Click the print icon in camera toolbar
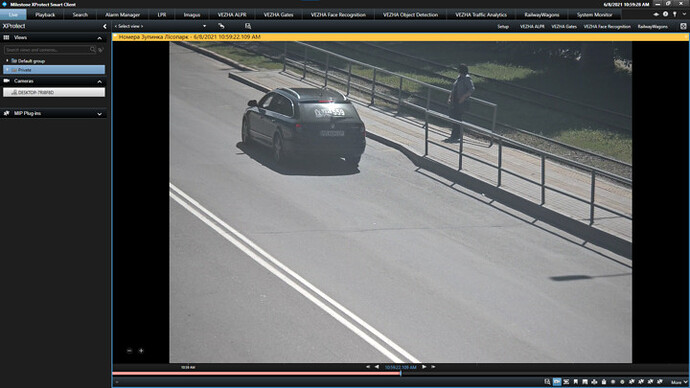Viewport: 690px width, 388px height. tap(594, 382)
